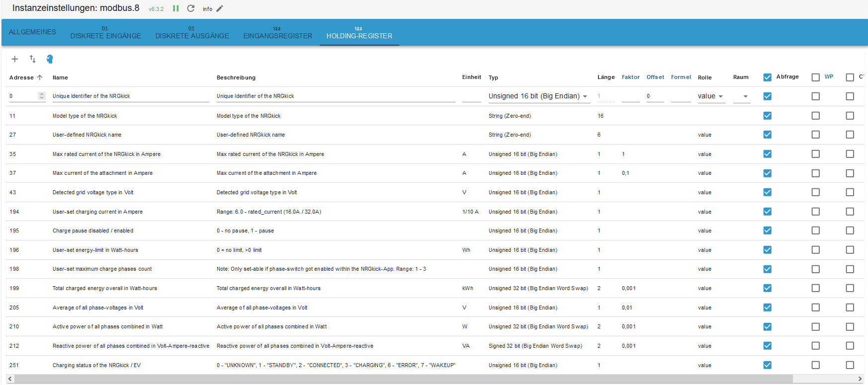The image size is (868, 385).
Task: Open the Allgemeines tab
Action: click(x=32, y=32)
